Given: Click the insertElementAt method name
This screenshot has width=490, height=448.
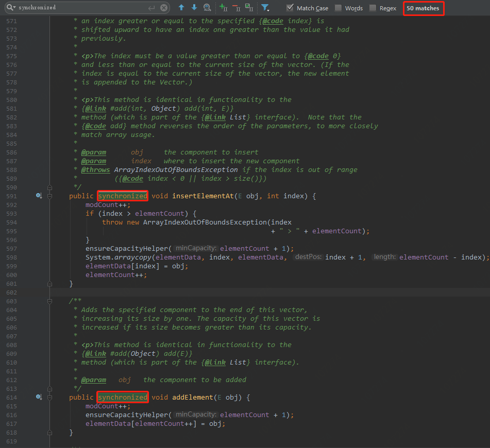Looking at the screenshot, I should coord(203,196).
